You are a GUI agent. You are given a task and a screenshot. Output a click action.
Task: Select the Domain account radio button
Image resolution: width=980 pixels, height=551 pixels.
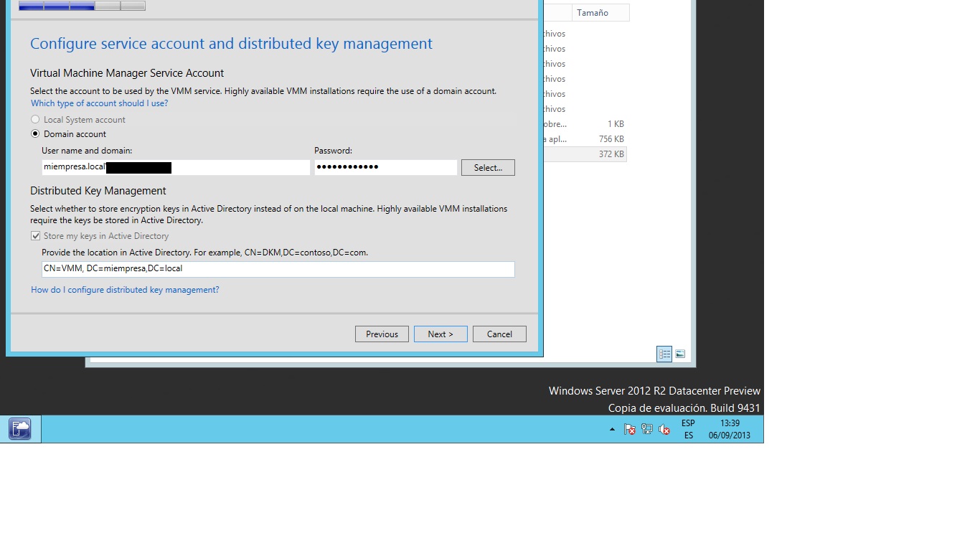pyautogui.click(x=35, y=134)
